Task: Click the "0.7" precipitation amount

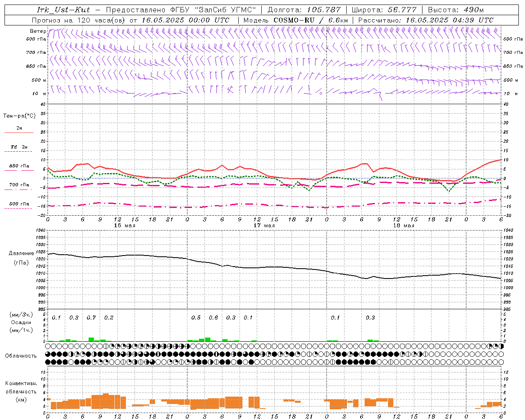Action: 91,317
